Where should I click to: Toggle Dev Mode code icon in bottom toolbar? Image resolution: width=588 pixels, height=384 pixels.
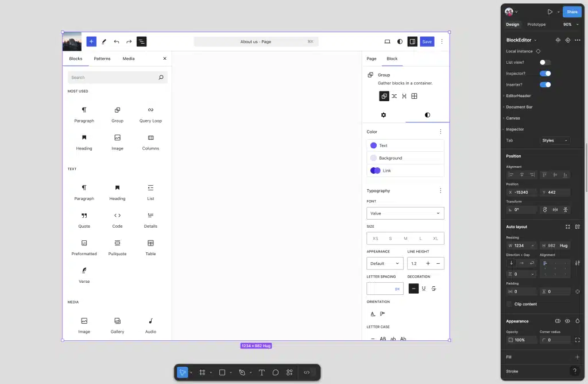click(307, 373)
